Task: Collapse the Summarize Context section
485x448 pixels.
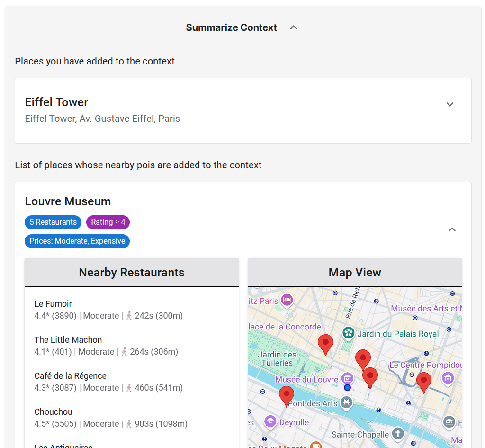Action: click(x=294, y=27)
